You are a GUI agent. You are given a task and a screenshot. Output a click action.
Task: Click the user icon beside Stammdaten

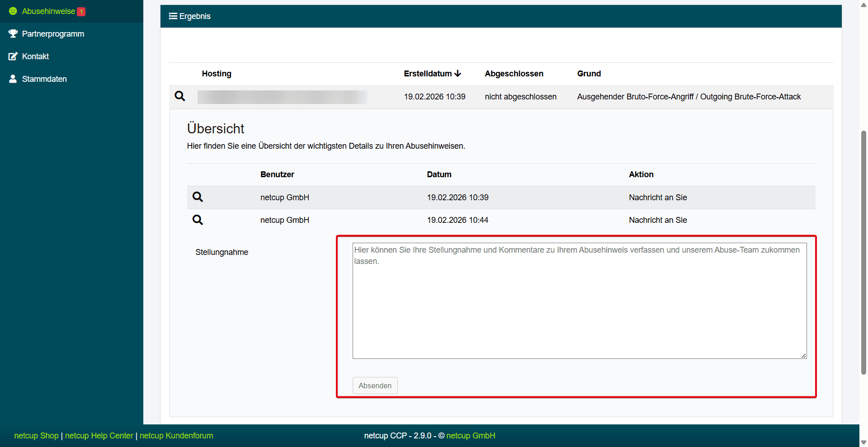[13, 79]
